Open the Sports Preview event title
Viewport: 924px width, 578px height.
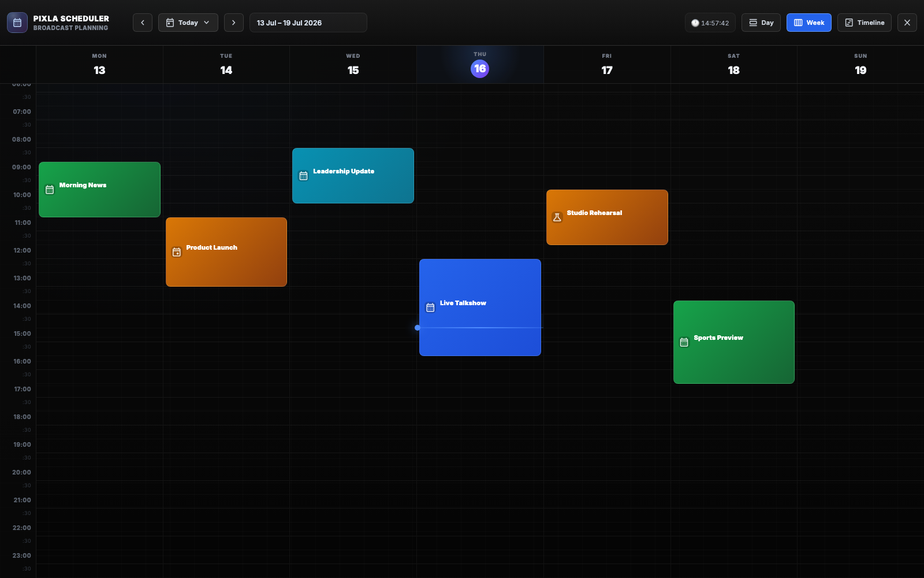718,338
